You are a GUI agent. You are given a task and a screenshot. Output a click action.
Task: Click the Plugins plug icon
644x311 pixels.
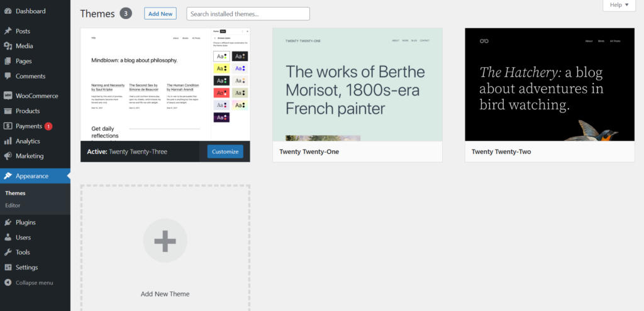(8, 222)
